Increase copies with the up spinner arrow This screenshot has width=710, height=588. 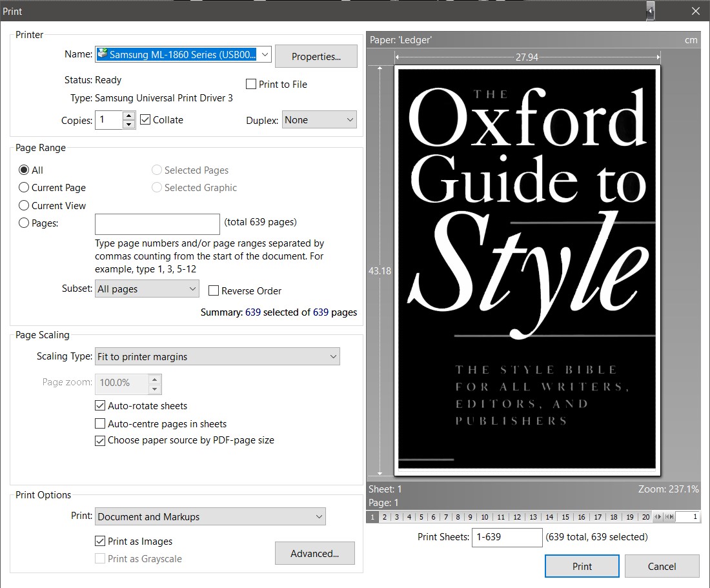[129, 116]
